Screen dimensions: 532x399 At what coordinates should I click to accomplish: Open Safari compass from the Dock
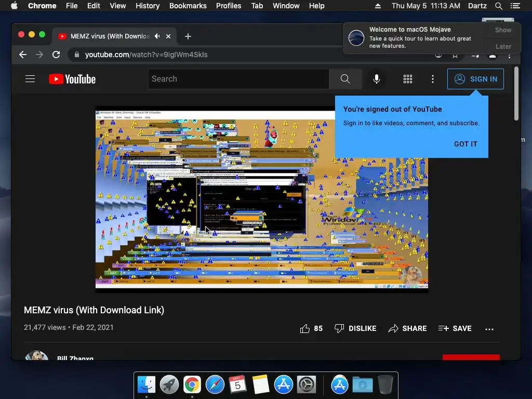click(x=215, y=385)
